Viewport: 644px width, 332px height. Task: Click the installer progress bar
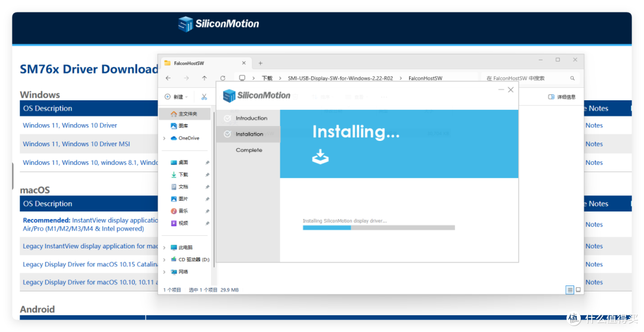tap(379, 228)
